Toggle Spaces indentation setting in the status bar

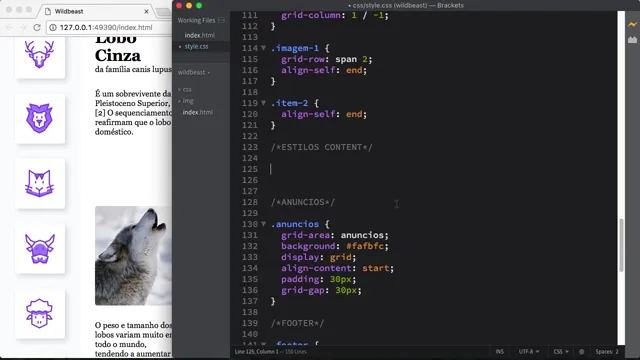click(x=607, y=351)
